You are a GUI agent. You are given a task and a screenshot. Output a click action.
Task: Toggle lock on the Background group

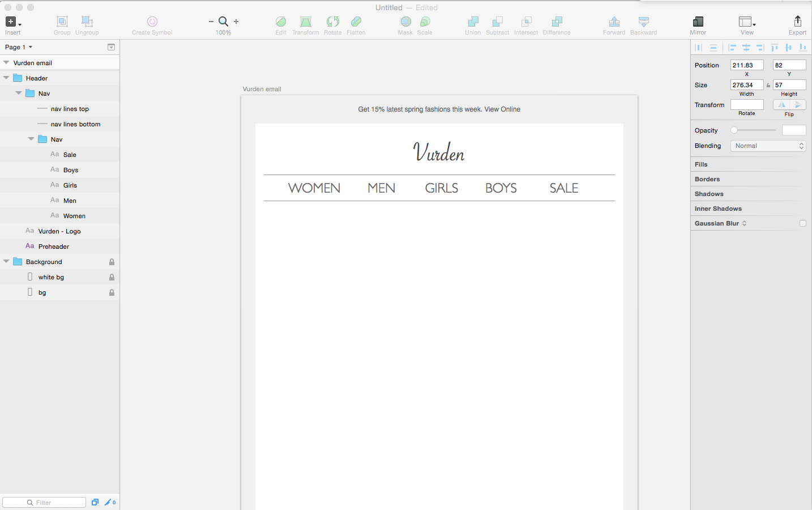[x=112, y=262]
